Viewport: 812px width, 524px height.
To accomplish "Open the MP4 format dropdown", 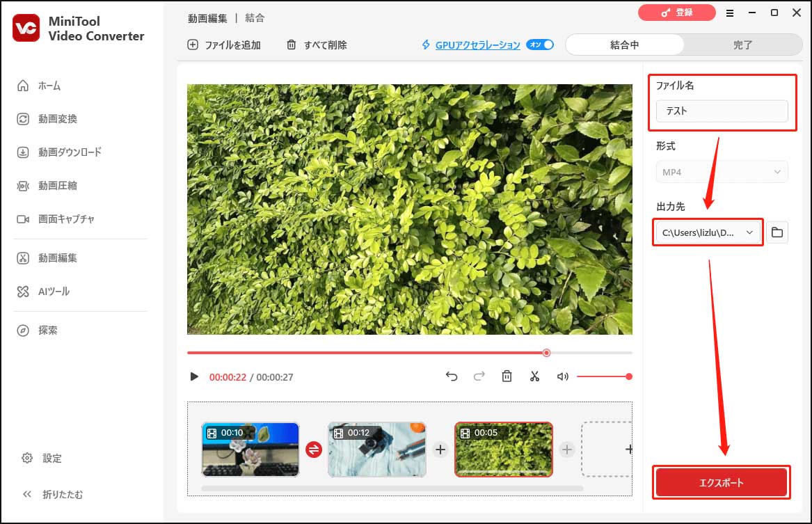I will (x=722, y=172).
